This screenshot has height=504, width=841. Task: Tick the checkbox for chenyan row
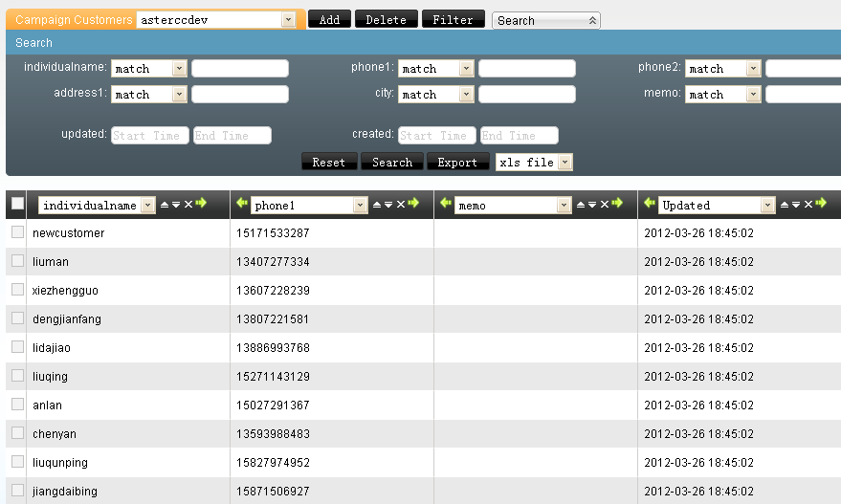tap(17, 433)
